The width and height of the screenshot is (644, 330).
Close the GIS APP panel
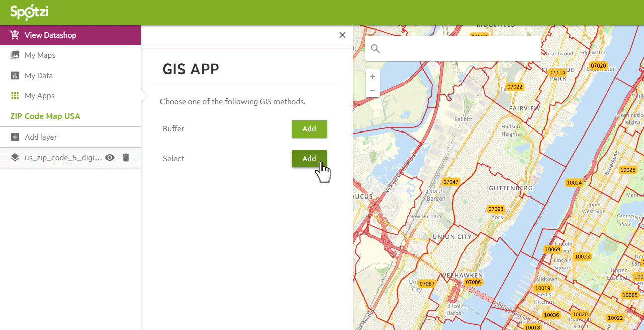click(x=342, y=35)
